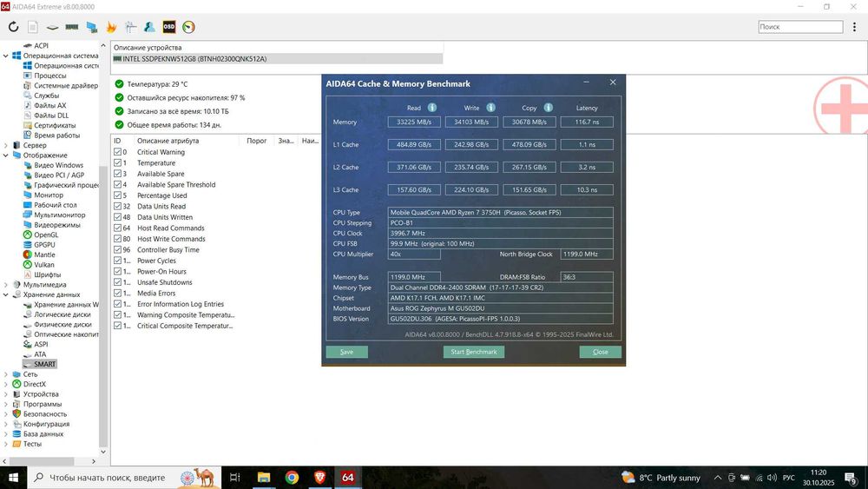Expand the Сервер tree node
Viewport: 868px width, 489px height.
point(5,145)
